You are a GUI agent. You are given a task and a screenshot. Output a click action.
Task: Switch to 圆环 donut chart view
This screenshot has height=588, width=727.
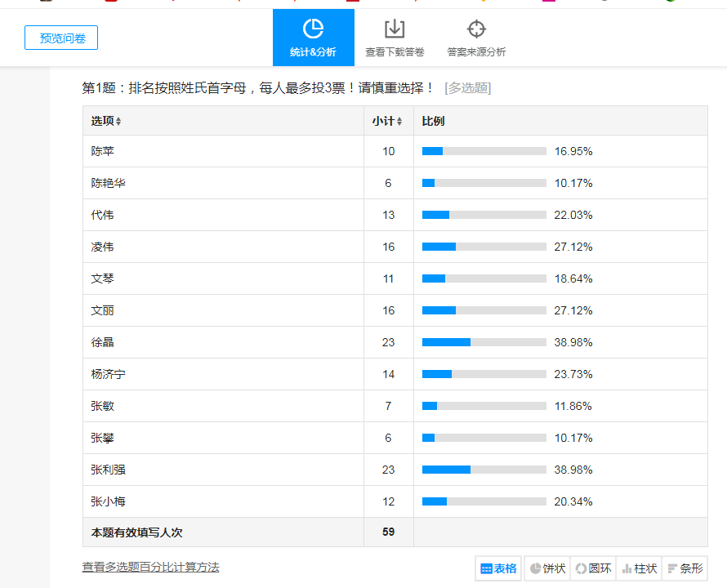592,568
